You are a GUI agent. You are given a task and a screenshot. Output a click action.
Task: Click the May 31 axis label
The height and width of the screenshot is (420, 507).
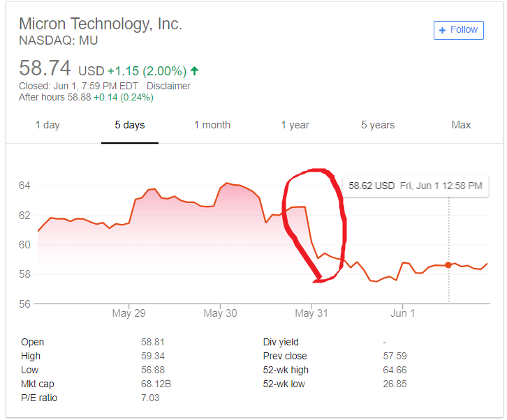(x=311, y=313)
